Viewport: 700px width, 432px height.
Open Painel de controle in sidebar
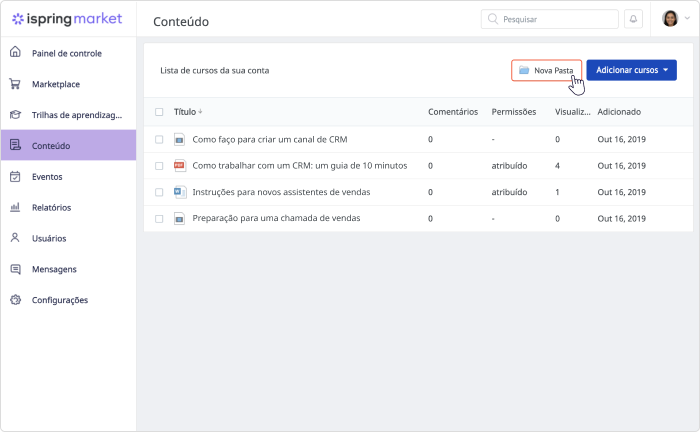pos(68,53)
